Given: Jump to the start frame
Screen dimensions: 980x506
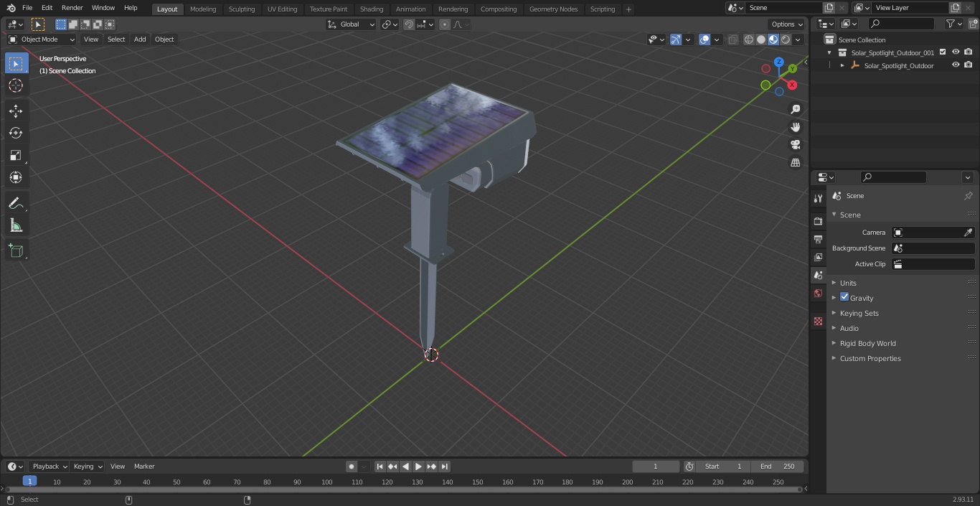Looking at the screenshot, I should [380, 467].
